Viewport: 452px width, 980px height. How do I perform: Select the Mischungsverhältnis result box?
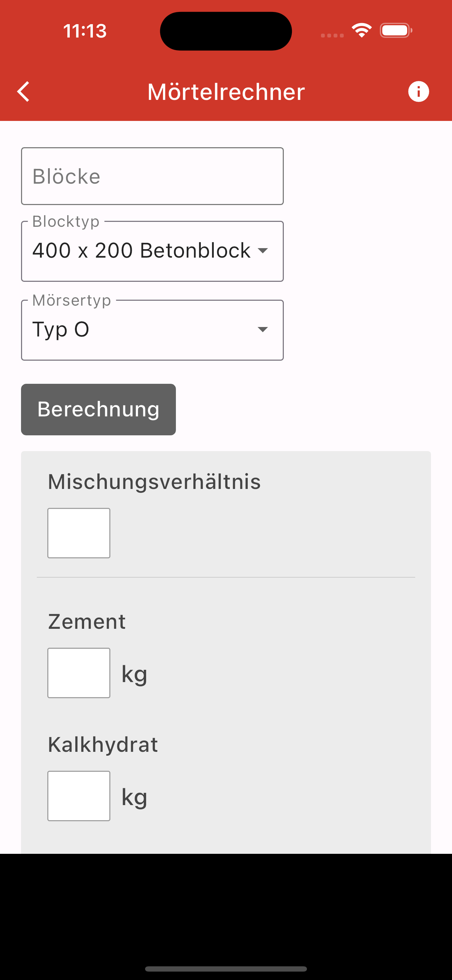pos(79,533)
